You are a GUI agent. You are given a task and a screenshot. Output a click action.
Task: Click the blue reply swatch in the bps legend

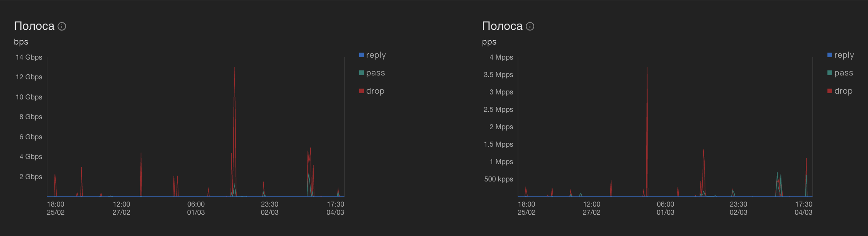pyautogui.click(x=362, y=55)
